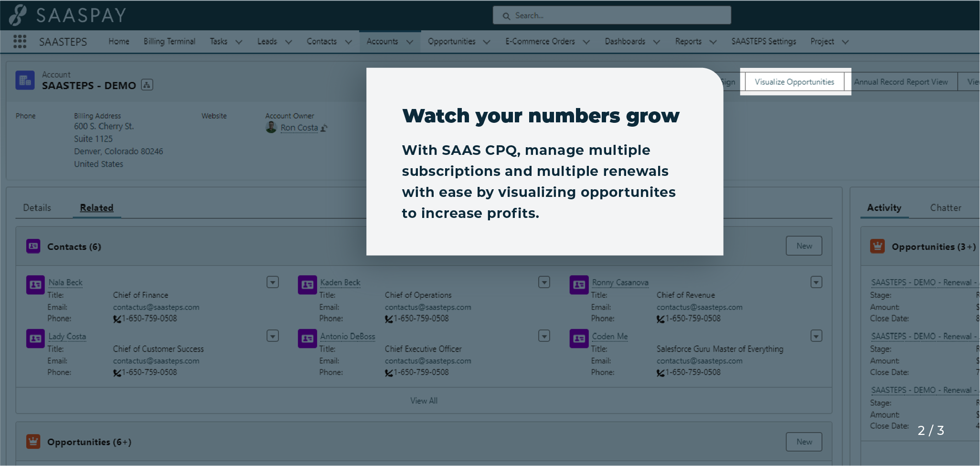The image size is (980, 466).
Task: Open the Coden Me contact link
Action: pyautogui.click(x=610, y=336)
